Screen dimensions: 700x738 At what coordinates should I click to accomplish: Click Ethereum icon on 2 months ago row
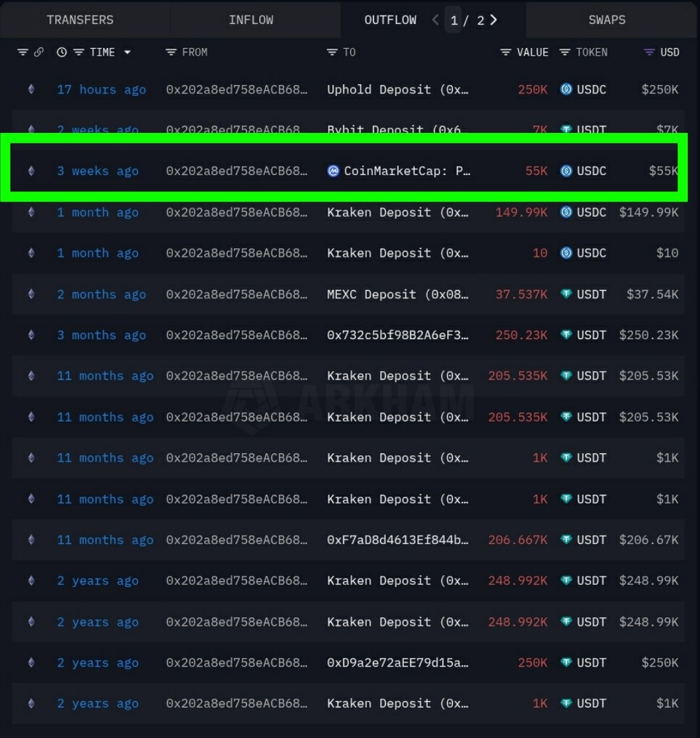click(x=31, y=294)
